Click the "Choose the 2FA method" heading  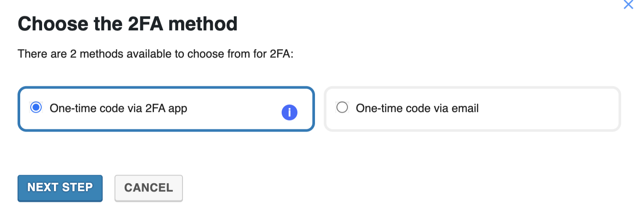pyautogui.click(x=128, y=24)
